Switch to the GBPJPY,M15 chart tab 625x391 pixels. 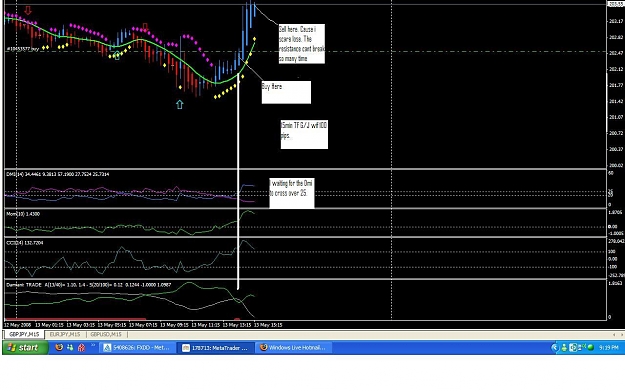pyautogui.click(x=24, y=334)
